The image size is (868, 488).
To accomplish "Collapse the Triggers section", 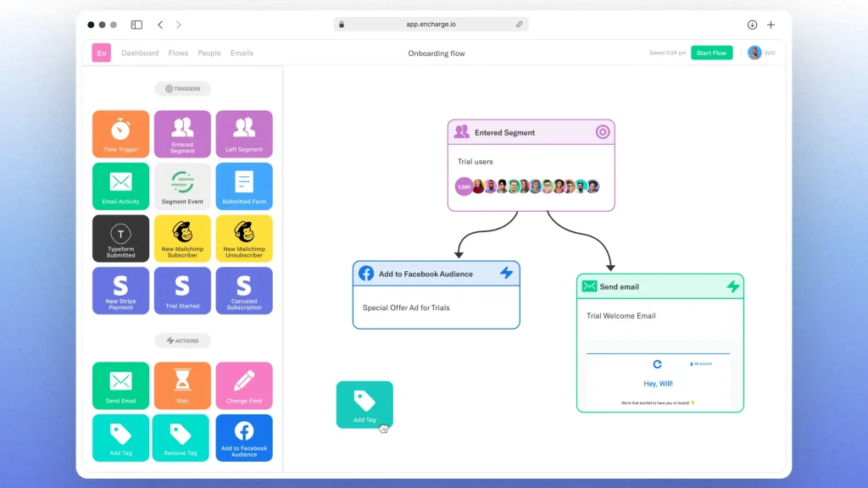I will [182, 88].
